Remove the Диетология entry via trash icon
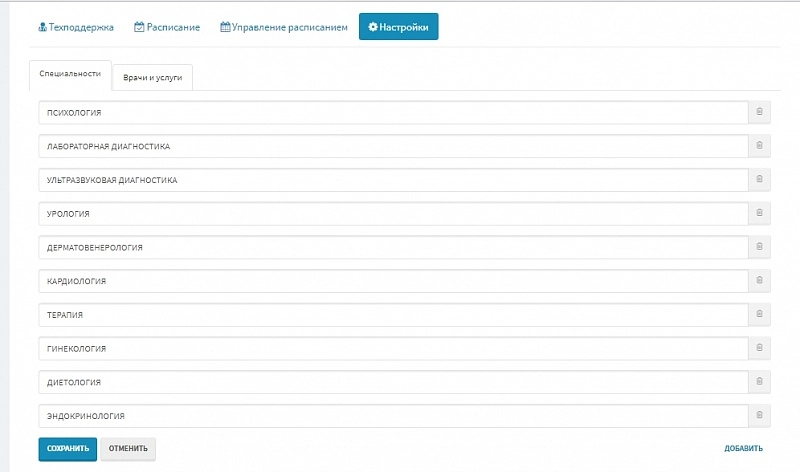Screen dimensions: 800x472 [x=759, y=382]
